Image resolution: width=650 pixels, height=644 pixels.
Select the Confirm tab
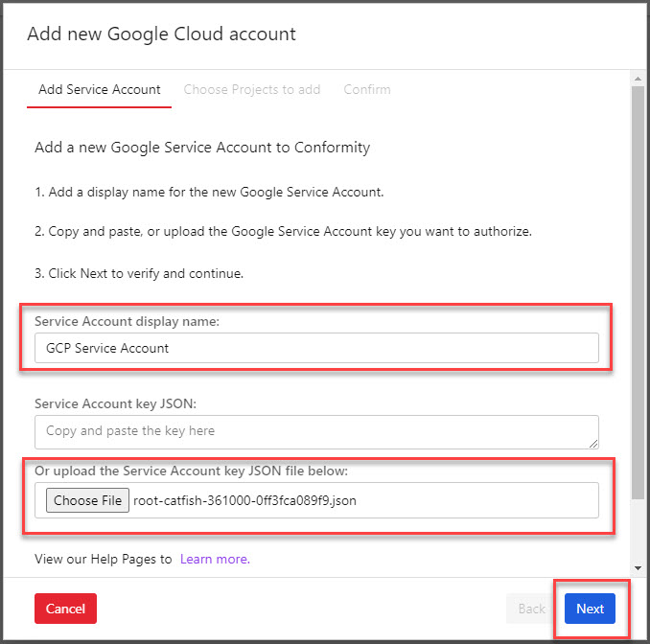pyautogui.click(x=367, y=89)
